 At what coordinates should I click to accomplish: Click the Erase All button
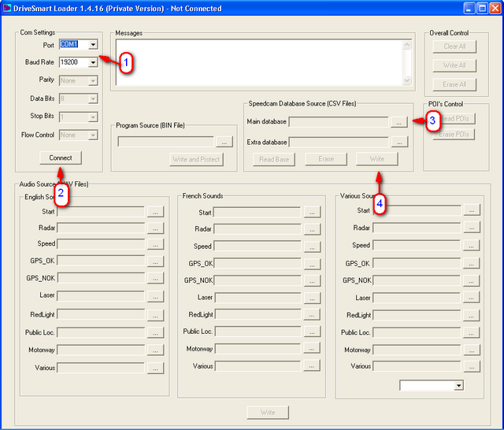(x=454, y=84)
